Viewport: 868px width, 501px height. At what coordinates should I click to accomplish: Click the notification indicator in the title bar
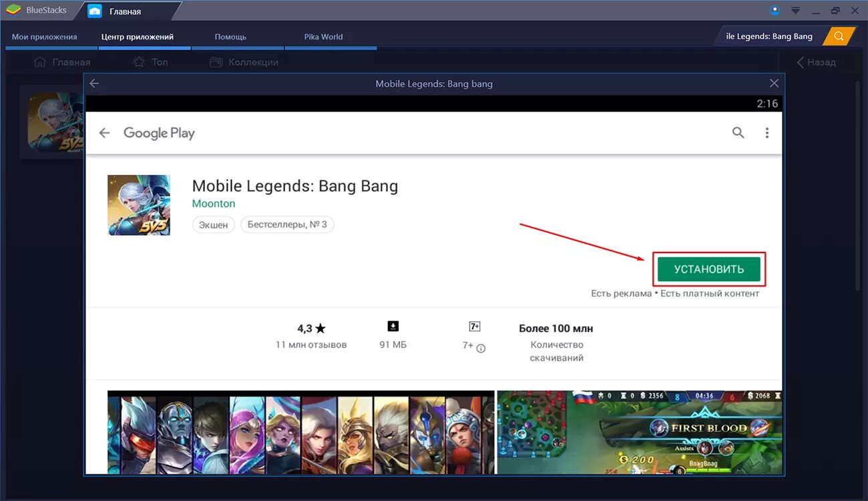pyautogui.click(x=775, y=9)
